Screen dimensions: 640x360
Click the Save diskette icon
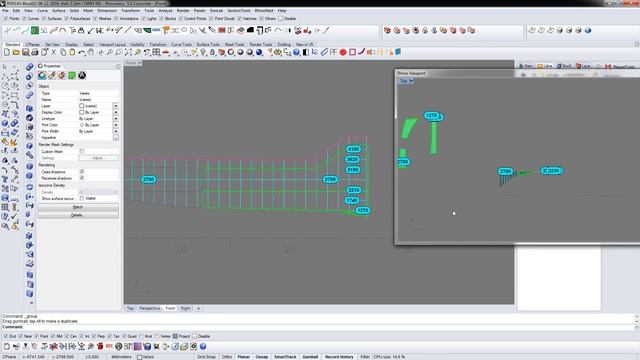(25, 52)
